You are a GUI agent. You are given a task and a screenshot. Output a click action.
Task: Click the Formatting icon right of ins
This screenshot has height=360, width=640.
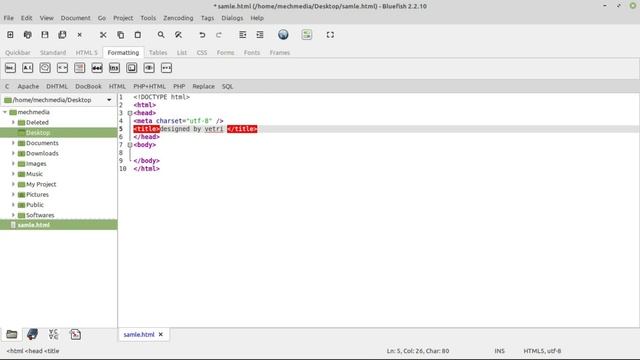click(131, 68)
